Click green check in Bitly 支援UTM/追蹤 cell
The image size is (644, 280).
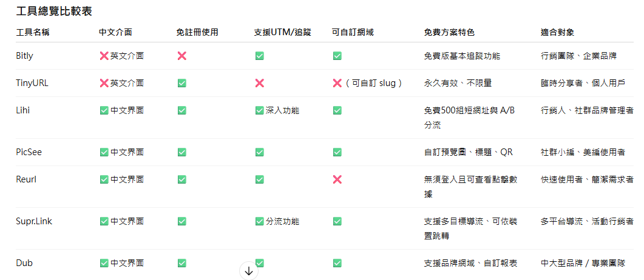[259, 56]
